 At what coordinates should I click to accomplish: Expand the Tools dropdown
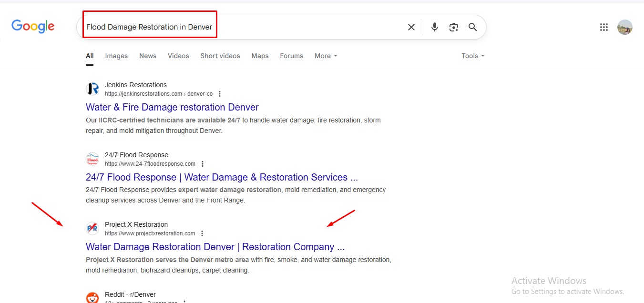pos(472,56)
